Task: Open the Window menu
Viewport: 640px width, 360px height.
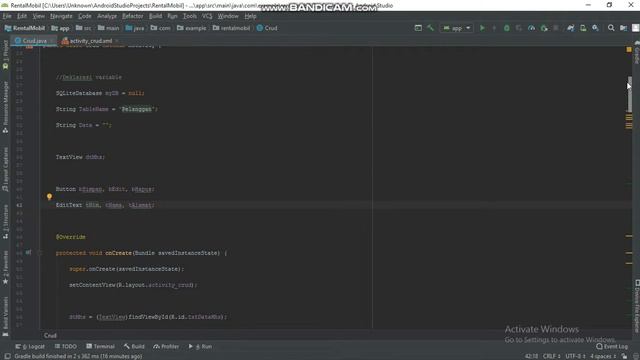Action: pos(228,16)
